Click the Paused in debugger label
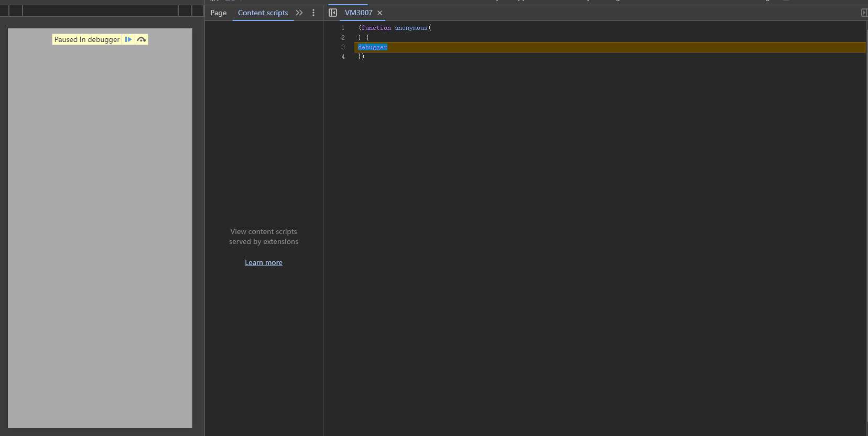 click(x=87, y=39)
